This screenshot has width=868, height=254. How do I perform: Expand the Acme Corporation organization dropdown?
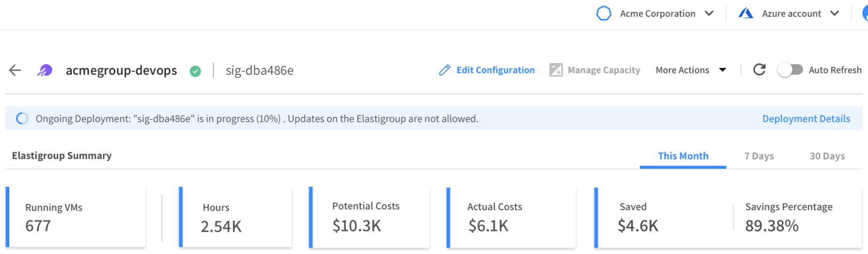coord(709,13)
